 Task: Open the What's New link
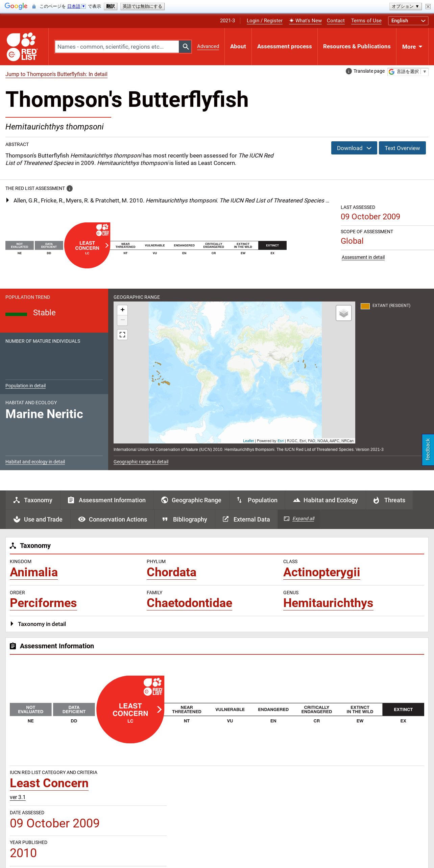tap(305, 21)
